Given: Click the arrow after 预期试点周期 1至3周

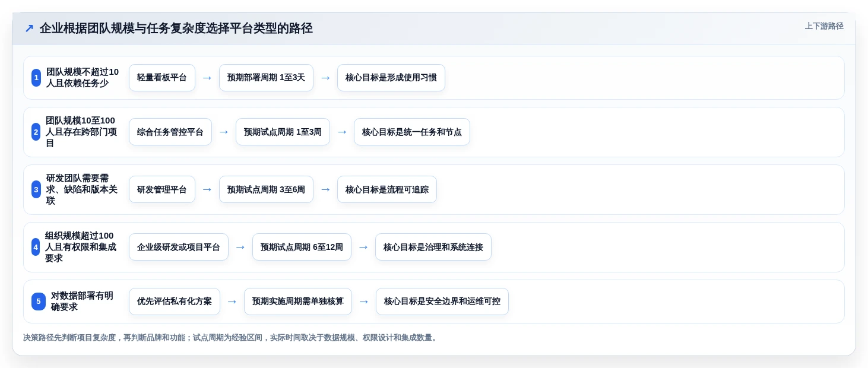Looking at the screenshot, I should (342, 132).
